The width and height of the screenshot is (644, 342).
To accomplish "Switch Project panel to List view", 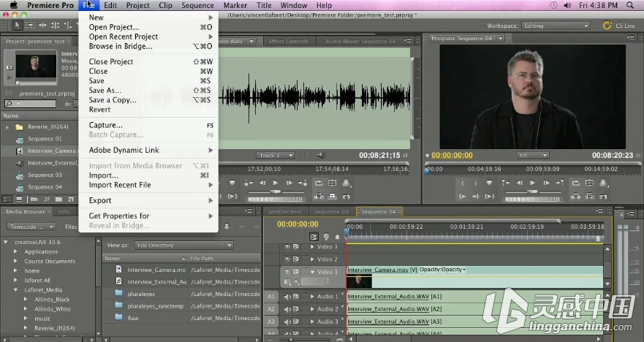I will (7, 199).
